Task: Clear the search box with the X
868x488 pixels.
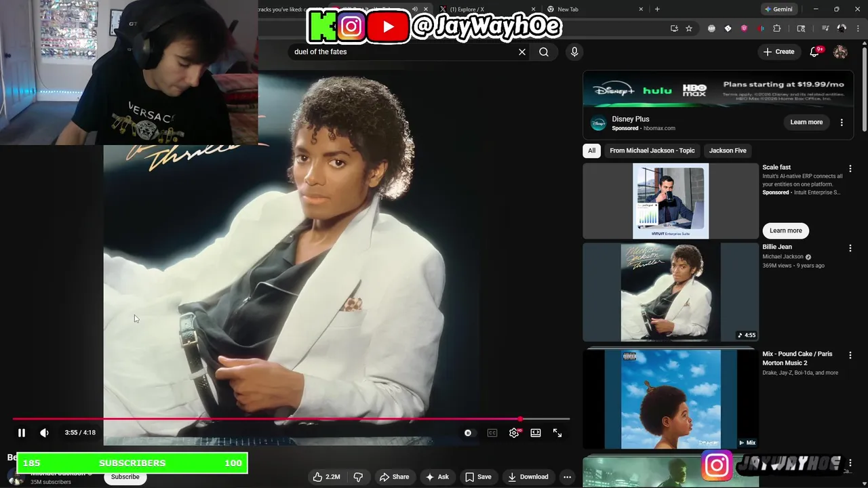Action: [x=522, y=52]
